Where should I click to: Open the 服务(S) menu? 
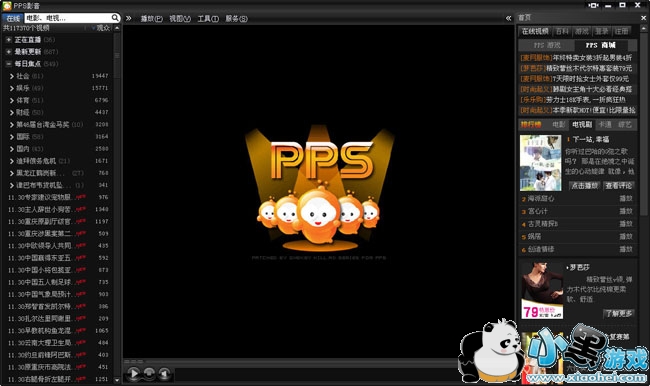pyautogui.click(x=236, y=19)
